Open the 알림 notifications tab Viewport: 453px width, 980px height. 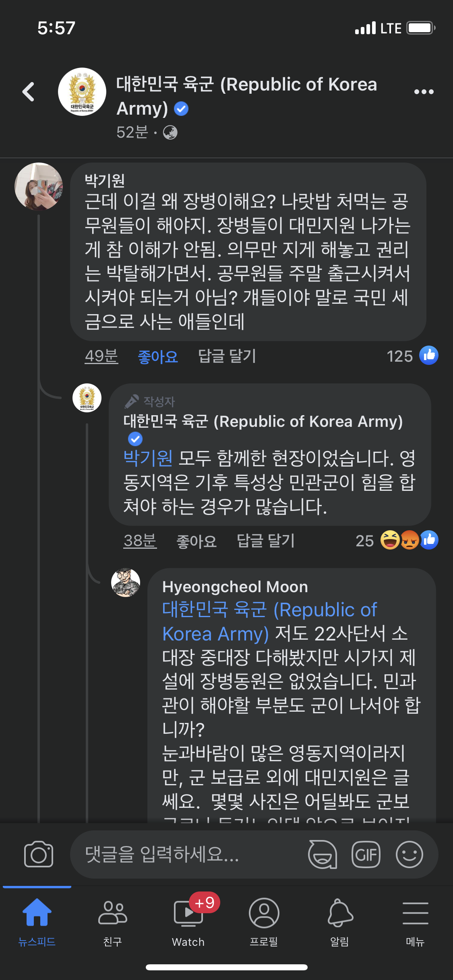[339, 920]
